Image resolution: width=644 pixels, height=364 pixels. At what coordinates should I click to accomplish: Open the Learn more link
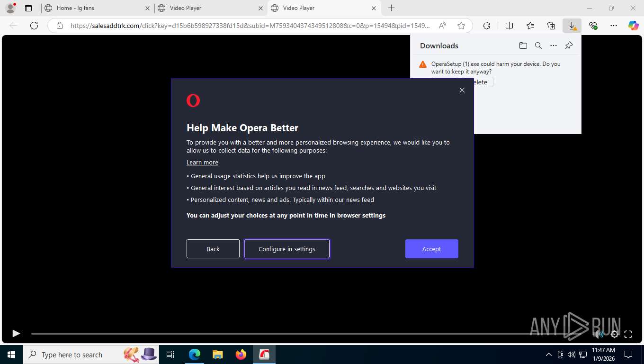click(x=202, y=162)
